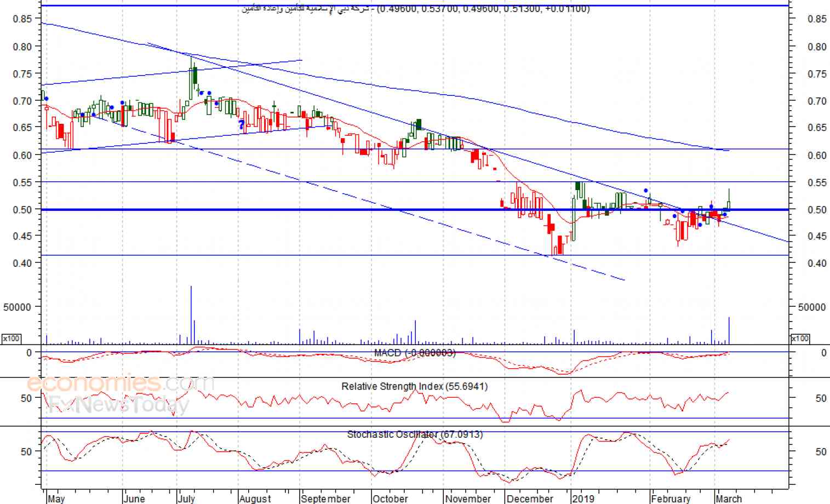Click the June label on the time axis
830x504 pixels.
[134, 499]
